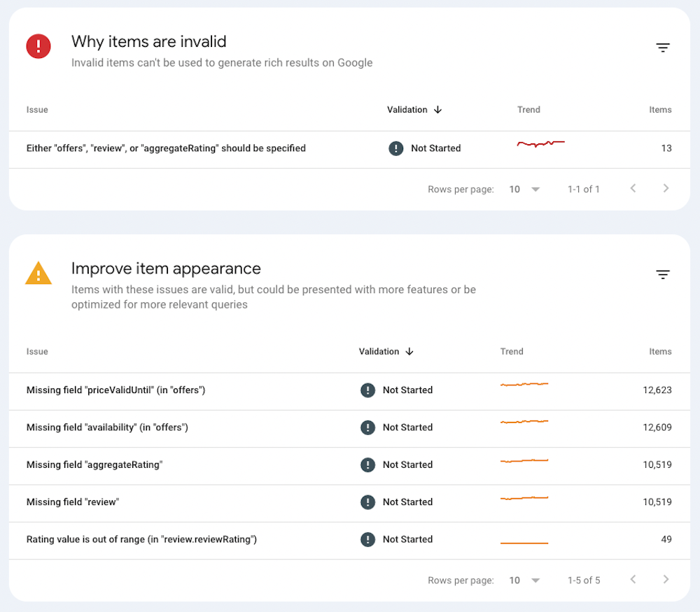Click the yellow warning icon beside 'Improve item appearance'
The image size is (700, 612).
(x=38, y=274)
